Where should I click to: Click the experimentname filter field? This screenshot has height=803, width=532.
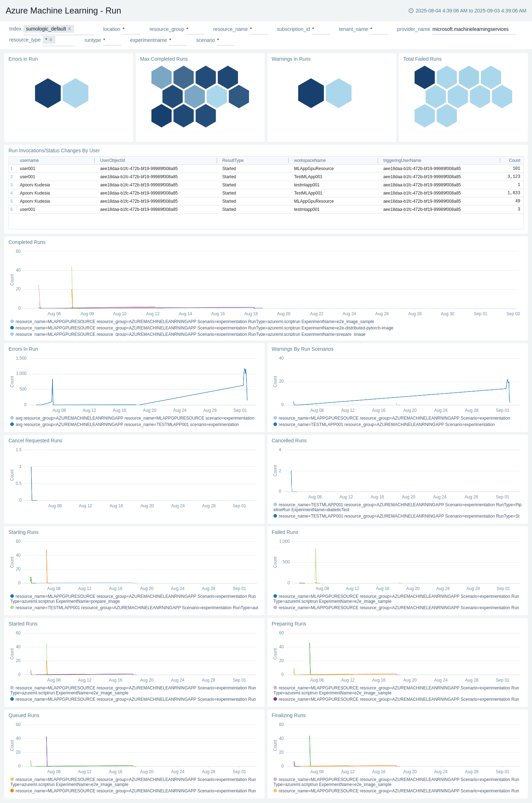[178, 40]
